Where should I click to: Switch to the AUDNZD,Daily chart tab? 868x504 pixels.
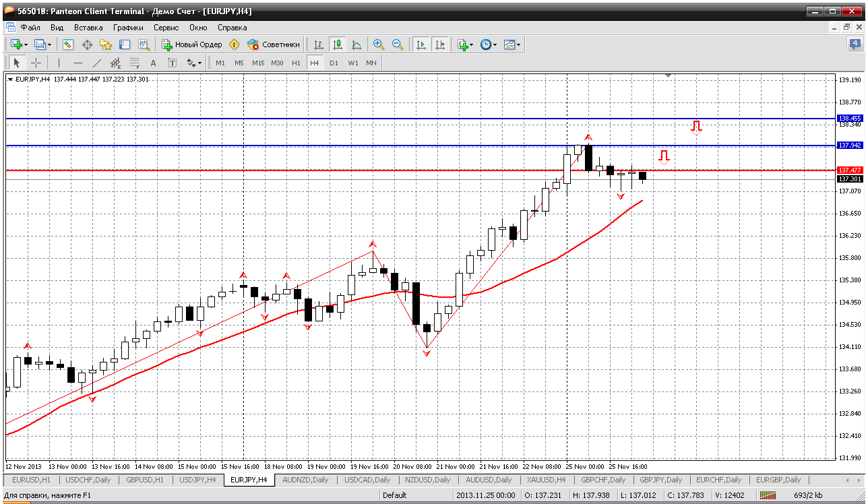coord(305,480)
